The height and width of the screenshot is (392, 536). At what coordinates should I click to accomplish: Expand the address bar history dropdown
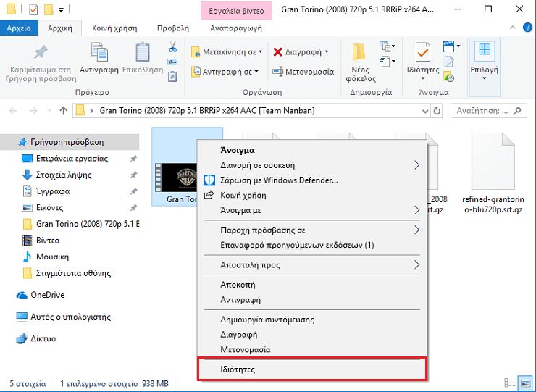tap(425, 111)
